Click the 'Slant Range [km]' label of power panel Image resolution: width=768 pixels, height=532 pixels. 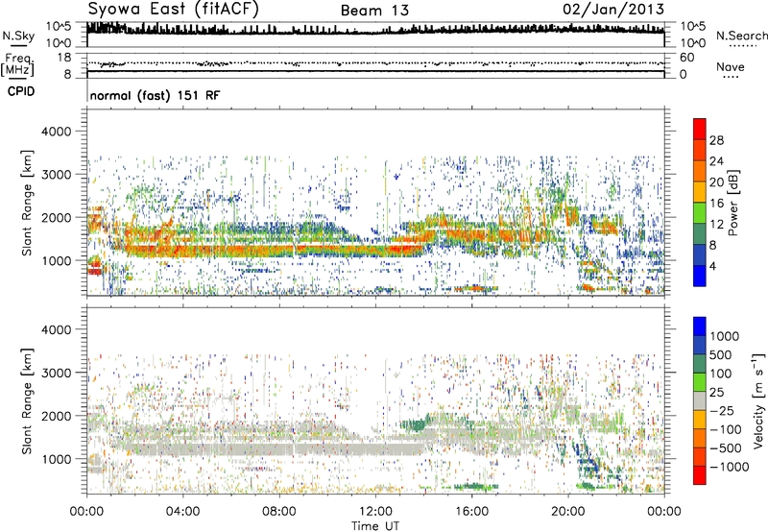(x=26, y=203)
